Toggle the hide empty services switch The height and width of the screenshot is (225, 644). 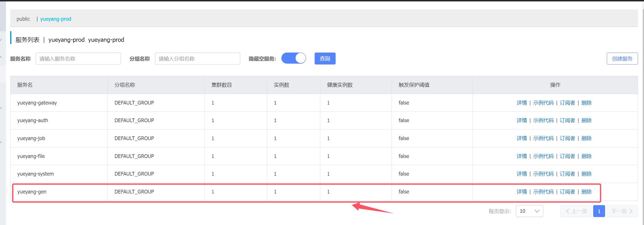point(294,58)
